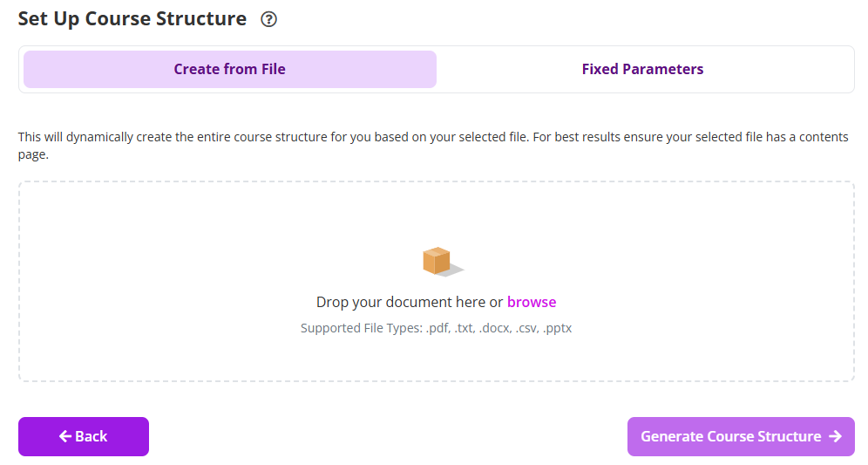
Task: Click the cardboard box upload icon
Action: [437, 260]
